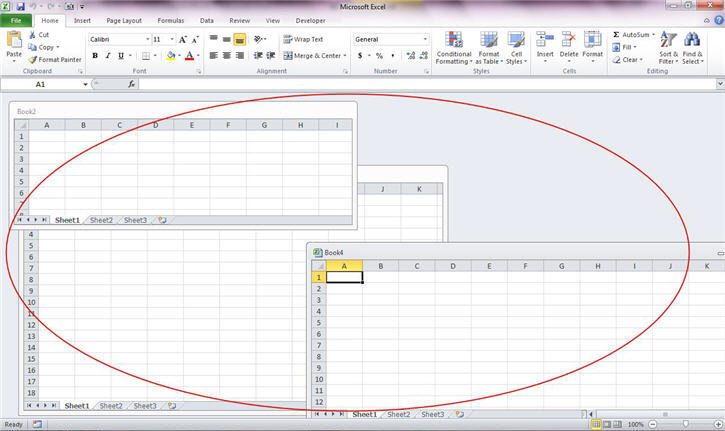The width and height of the screenshot is (725, 431).
Task: Apply red font color with the A icon
Action: [189, 56]
